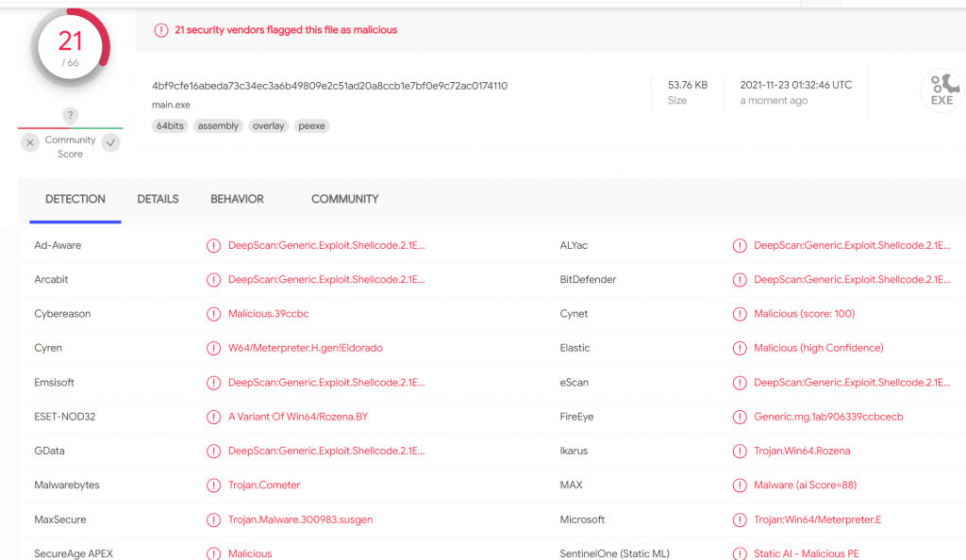The width and height of the screenshot is (966, 560).
Task: Click 'Malicious (high Confidence)' Elastic result
Action: point(819,348)
